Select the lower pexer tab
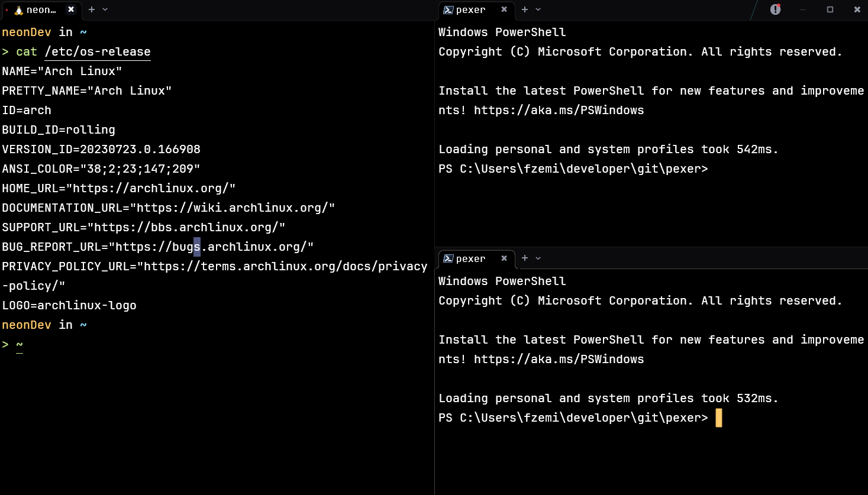This screenshot has height=495, width=868. 476,259
